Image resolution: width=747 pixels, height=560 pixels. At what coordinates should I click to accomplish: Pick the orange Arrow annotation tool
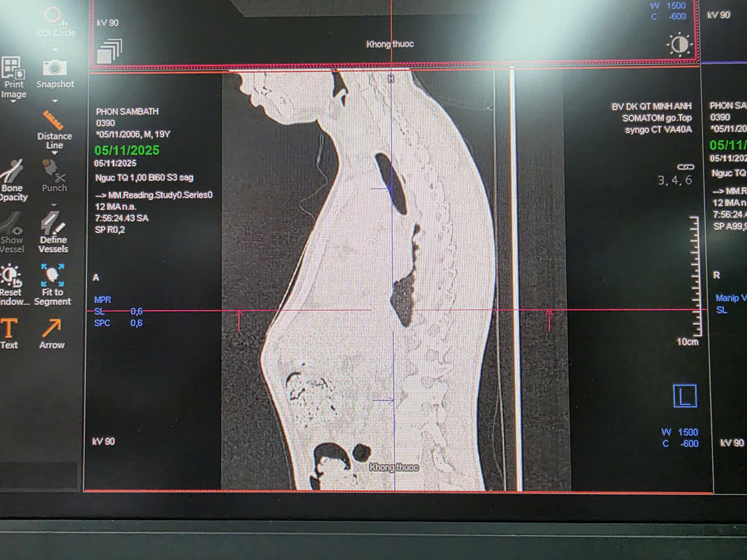click(51, 328)
